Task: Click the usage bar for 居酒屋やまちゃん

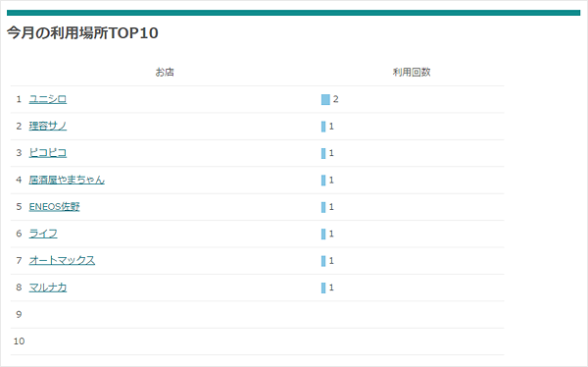Action: (x=323, y=181)
